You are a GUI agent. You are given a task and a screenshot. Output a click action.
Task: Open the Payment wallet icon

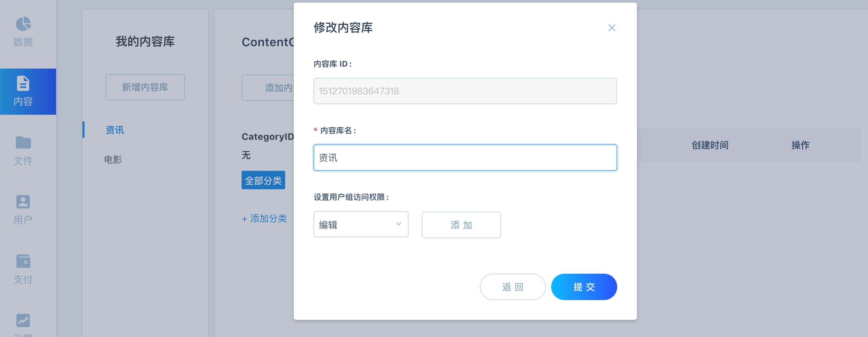pyautogui.click(x=23, y=261)
